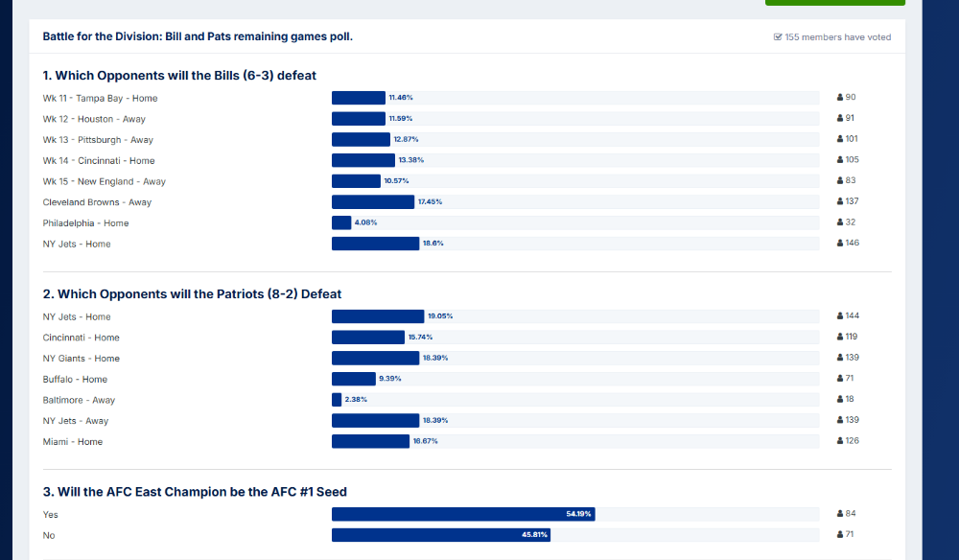The height and width of the screenshot is (560, 959).
Task: Click the Yes 54.19% progress bar
Action: (463, 514)
